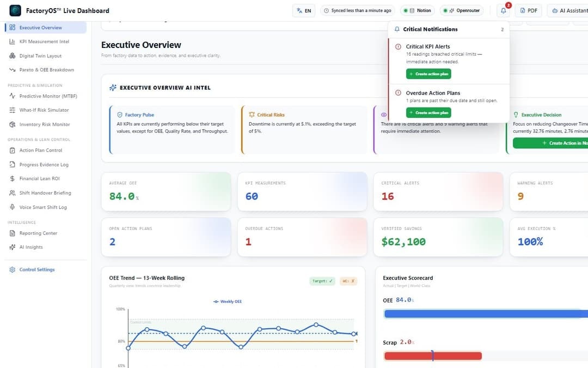Image resolution: width=588 pixels, height=368 pixels.
Task: Click the Factory Pulse shield icon
Action: click(120, 115)
